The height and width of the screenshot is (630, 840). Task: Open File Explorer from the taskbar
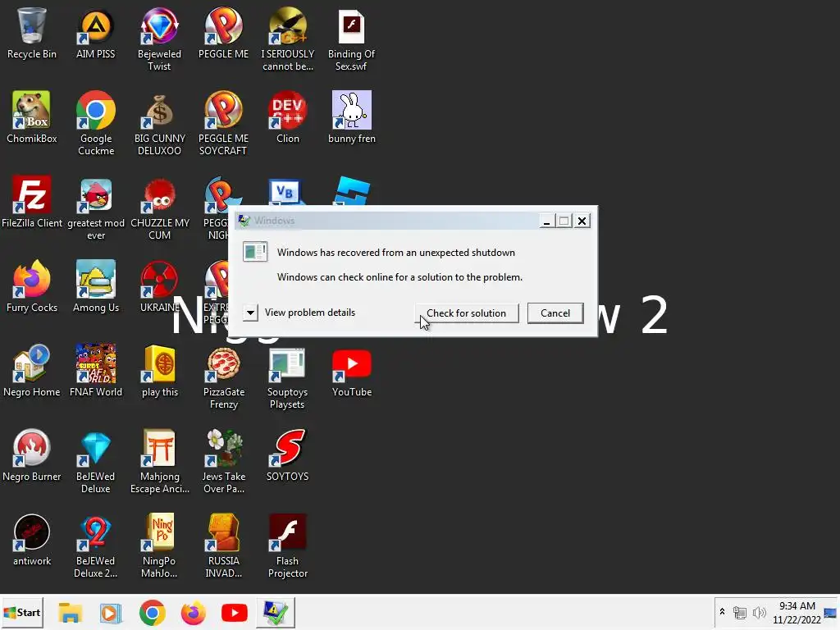[x=71, y=612]
